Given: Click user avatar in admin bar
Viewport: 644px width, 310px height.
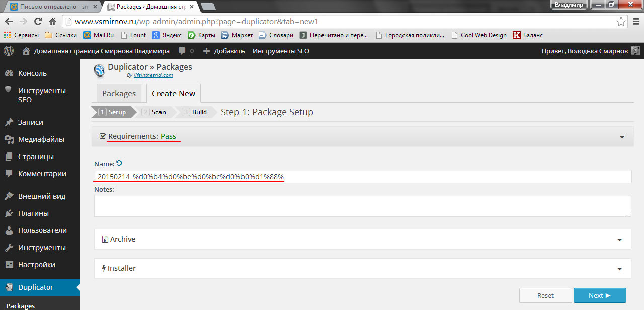Looking at the screenshot, I should [x=635, y=51].
